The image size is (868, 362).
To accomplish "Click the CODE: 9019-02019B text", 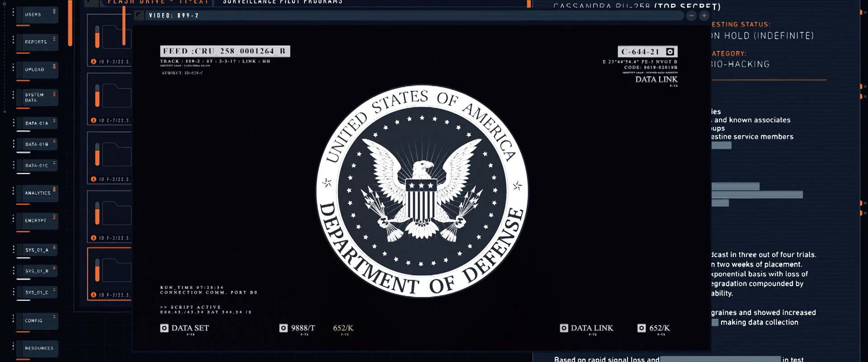I will click(651, 67).
